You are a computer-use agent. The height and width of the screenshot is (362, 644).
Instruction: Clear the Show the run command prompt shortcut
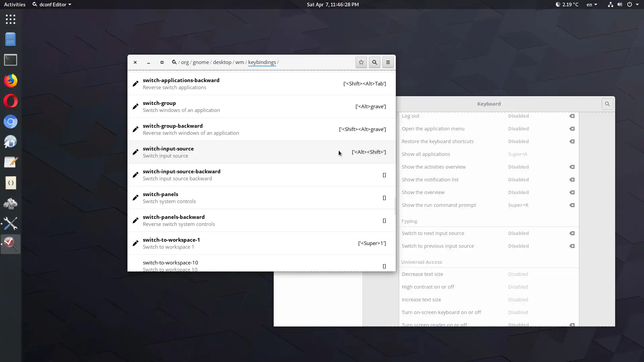pyautogui.click(x=572, y=205)
